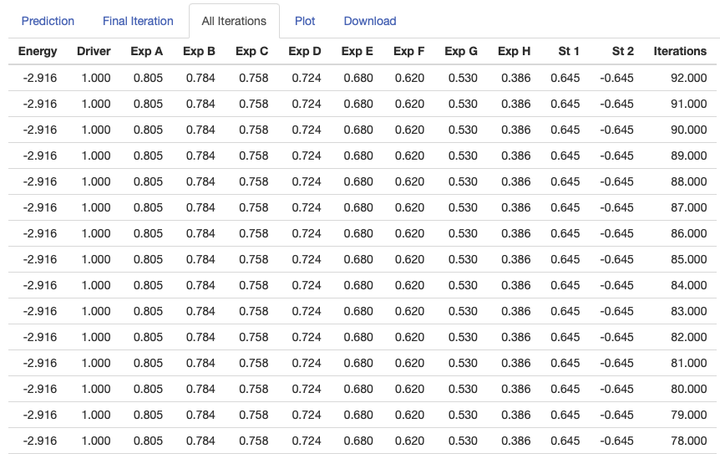Click the Energy column header
The image size is (720, 454).
(39, 51)
